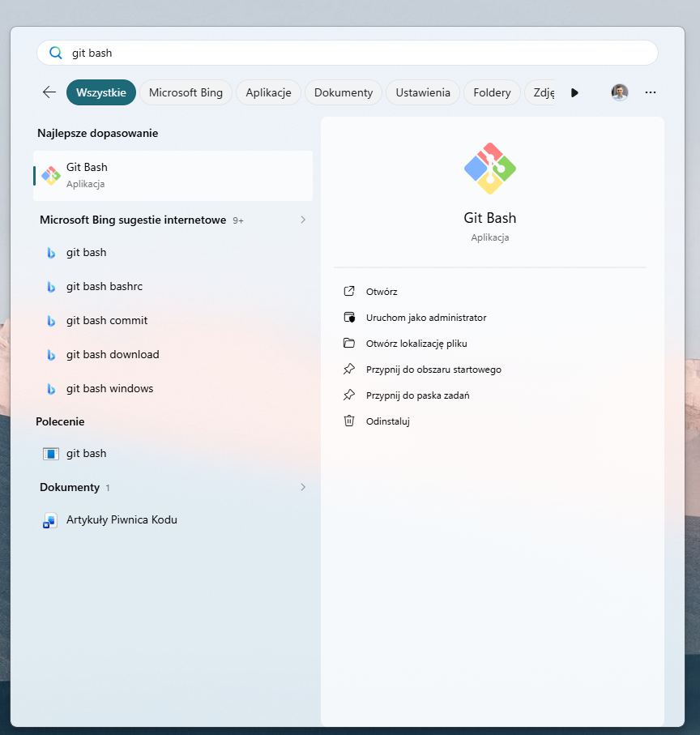Expand the Dokumenty section chevron
Viewport: 700px width, 735px height.
(x=303, y=488)
